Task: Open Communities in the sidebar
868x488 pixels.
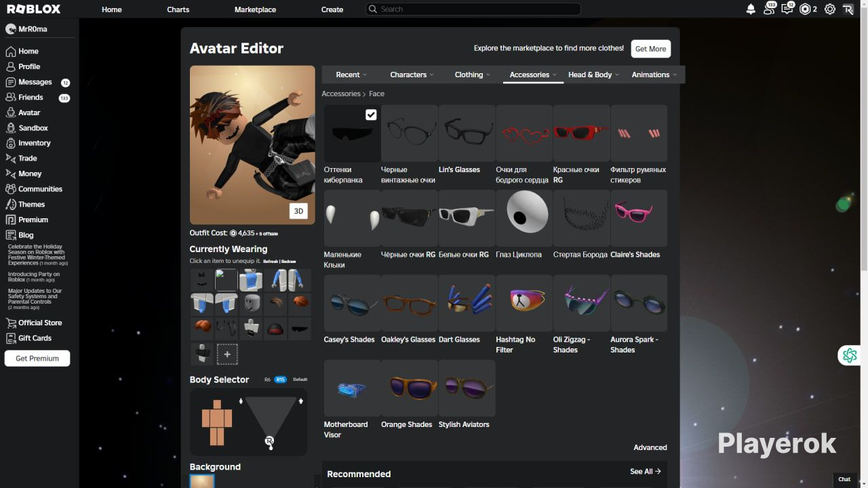Action: [34, 189]
